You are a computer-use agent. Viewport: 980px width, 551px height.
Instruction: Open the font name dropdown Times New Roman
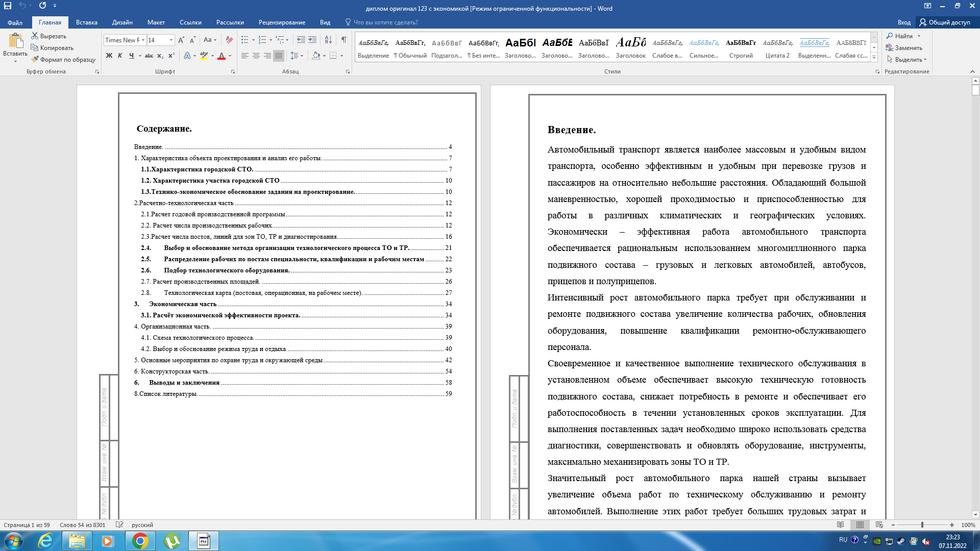click(143, 40)
